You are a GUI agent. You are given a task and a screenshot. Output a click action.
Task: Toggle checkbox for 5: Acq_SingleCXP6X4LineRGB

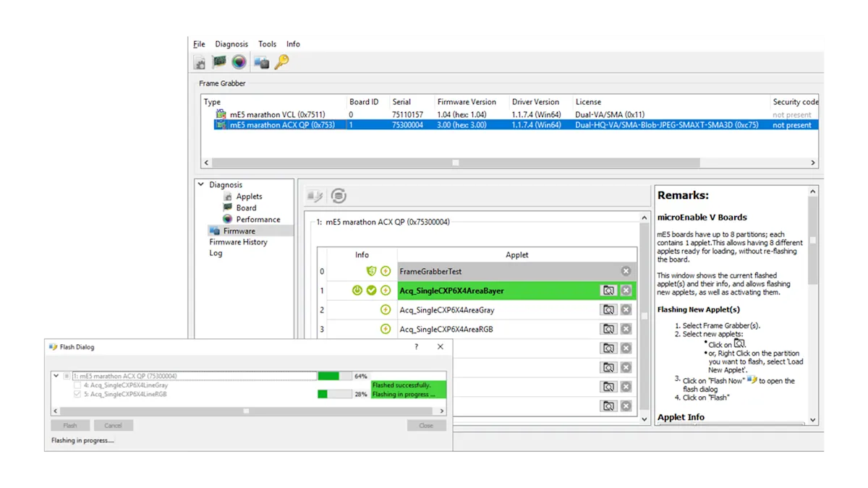(x=77, y=395)
